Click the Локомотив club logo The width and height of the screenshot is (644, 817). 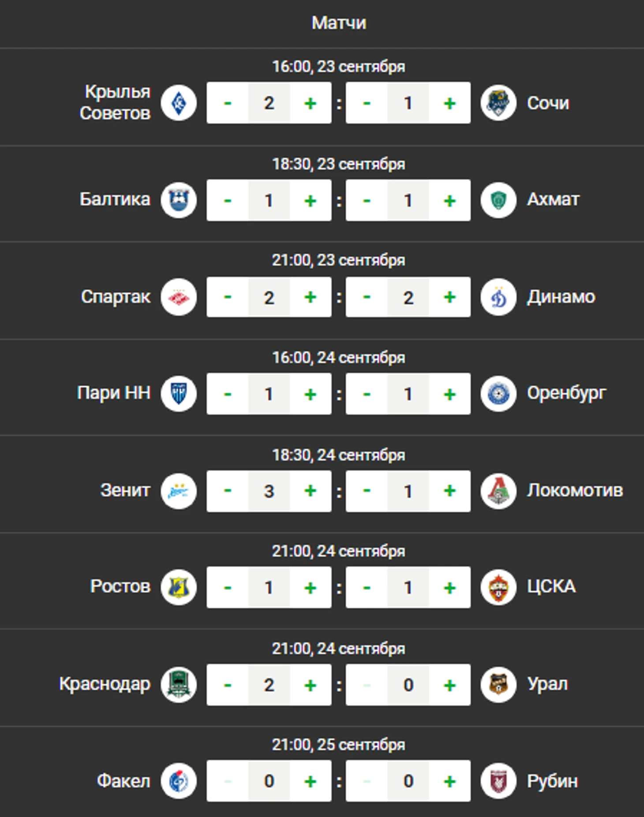coord(498,491)
